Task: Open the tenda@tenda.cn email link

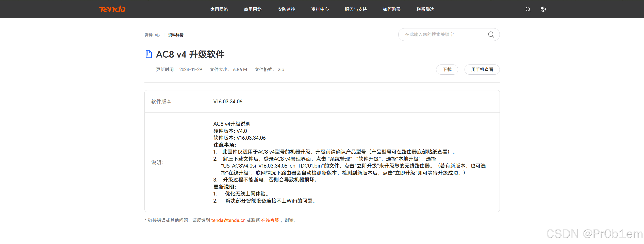Action: [x=228, y=220]
